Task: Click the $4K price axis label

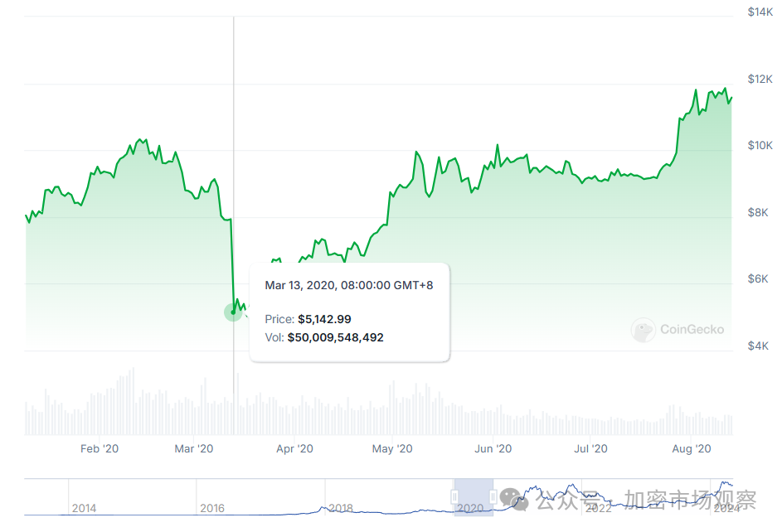Action: pyautogui.click(x=758, y=346)
